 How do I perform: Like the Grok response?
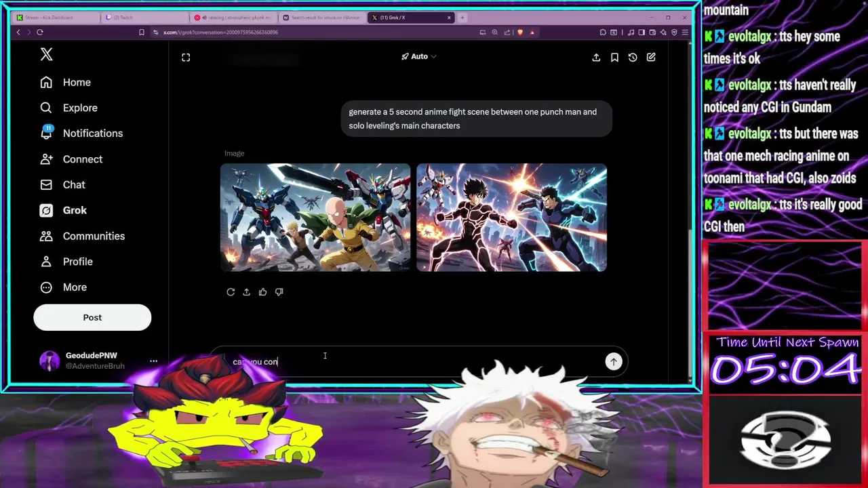(x=262, y=292)
